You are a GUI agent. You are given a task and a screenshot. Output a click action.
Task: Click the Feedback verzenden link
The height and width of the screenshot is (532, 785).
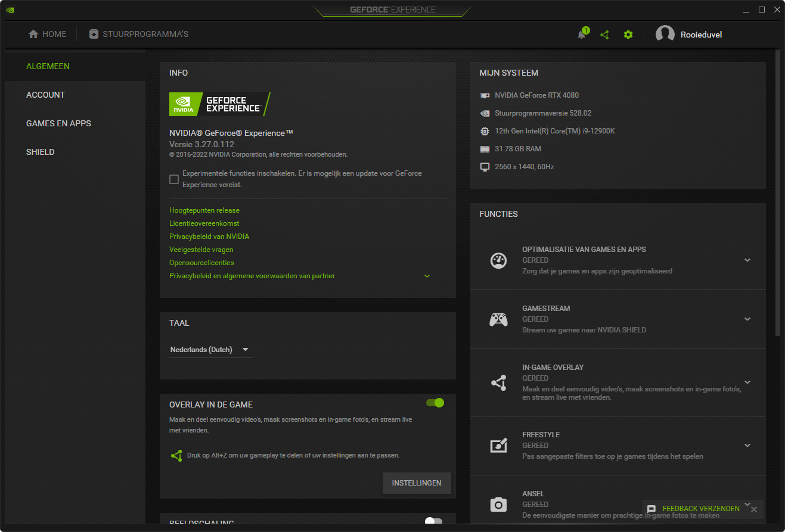(x=701, y=509)
